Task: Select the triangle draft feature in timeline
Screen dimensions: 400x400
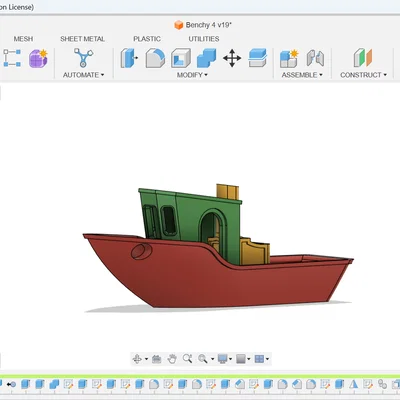Action: coord(354,384)
